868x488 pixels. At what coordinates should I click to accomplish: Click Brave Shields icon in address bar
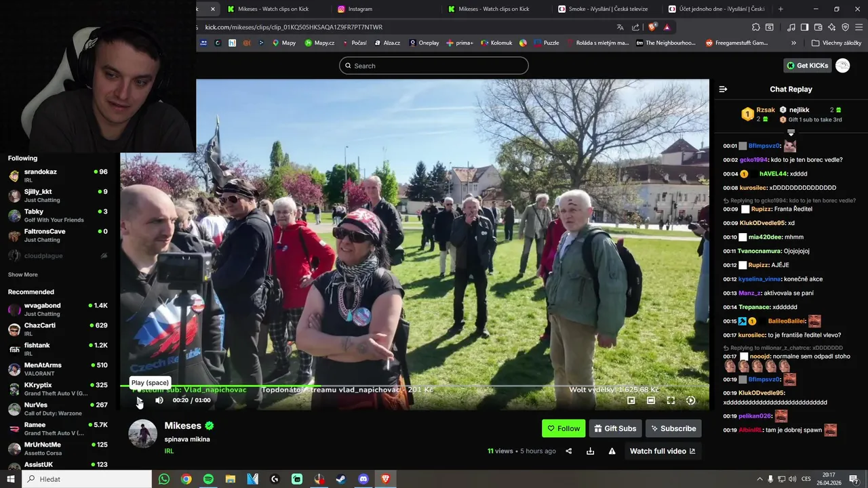tap(652, 27)
